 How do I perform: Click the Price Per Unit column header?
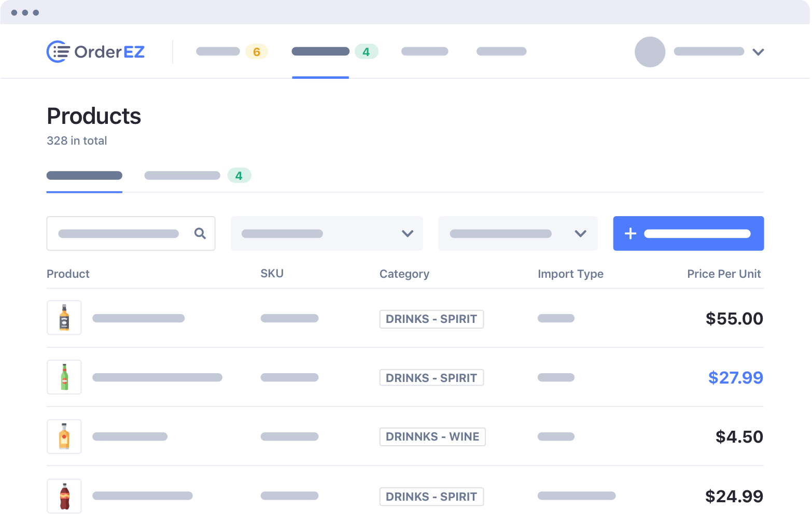pyautogui.click(x=724, y=274)
